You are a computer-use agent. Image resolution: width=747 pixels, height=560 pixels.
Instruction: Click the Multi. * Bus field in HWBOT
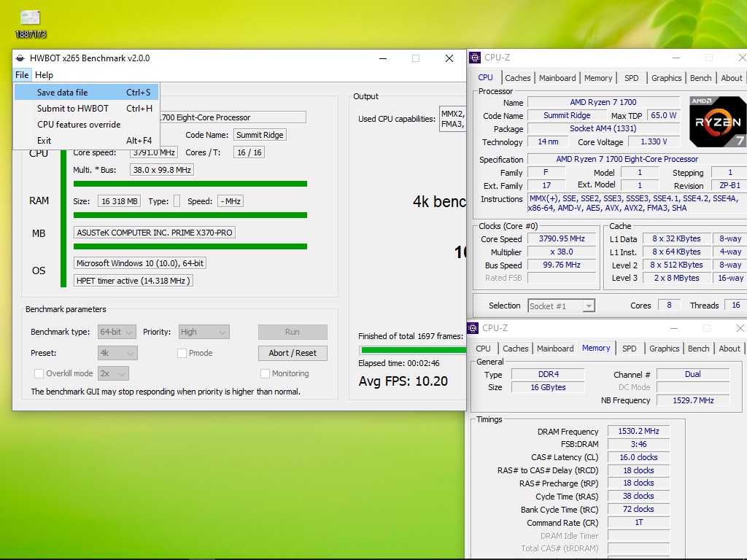pos(162,170)
